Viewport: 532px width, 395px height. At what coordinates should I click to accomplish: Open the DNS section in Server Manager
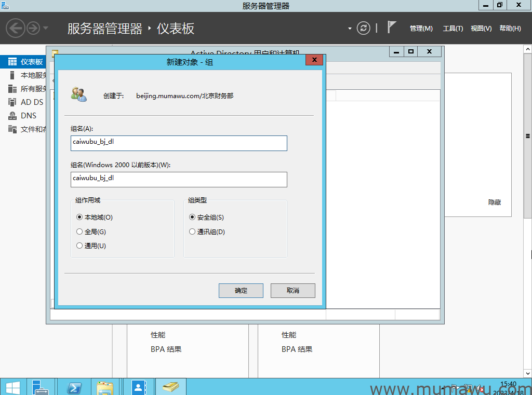(29, 115)
